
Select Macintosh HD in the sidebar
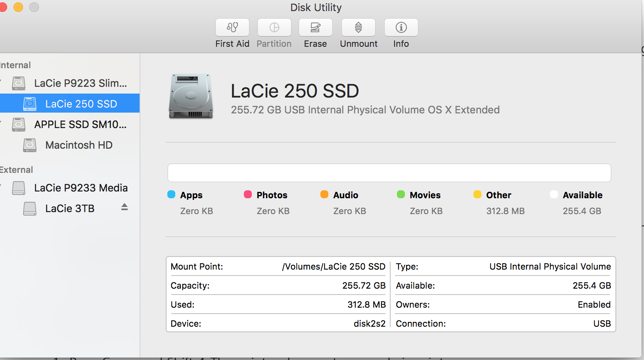coord(70,145)
